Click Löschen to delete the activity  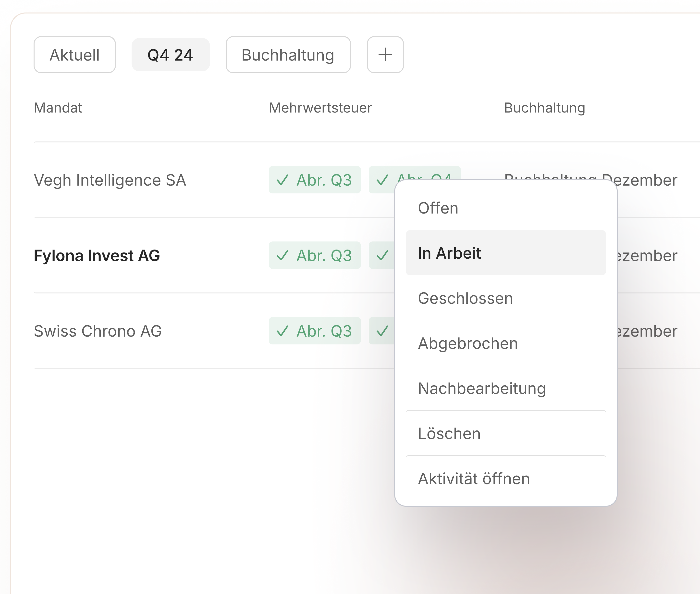pyautogui.click(x=449, y=434)
